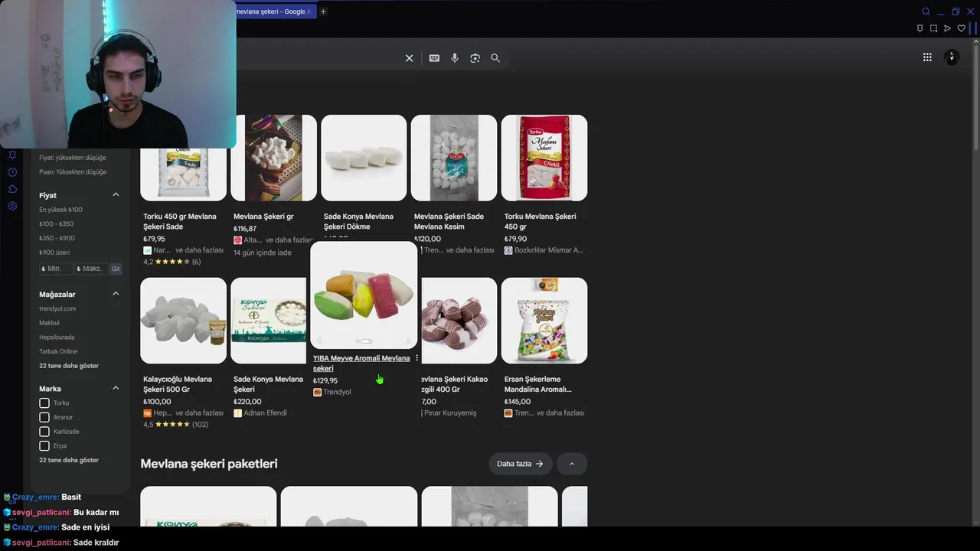Image resolution: width=980 pixels, height=551 pixels.
Task: Click the Daha fazla button
Action: click(x=521, y=464)
